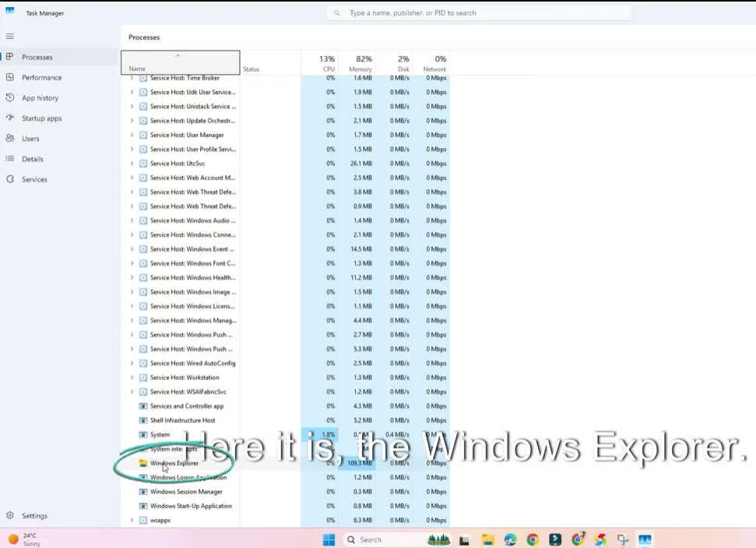Image resolution: width=756 pixels, height=548 pixels.
Task: Click the 26.1 MB memory value
Action: [x=361, y=163]
